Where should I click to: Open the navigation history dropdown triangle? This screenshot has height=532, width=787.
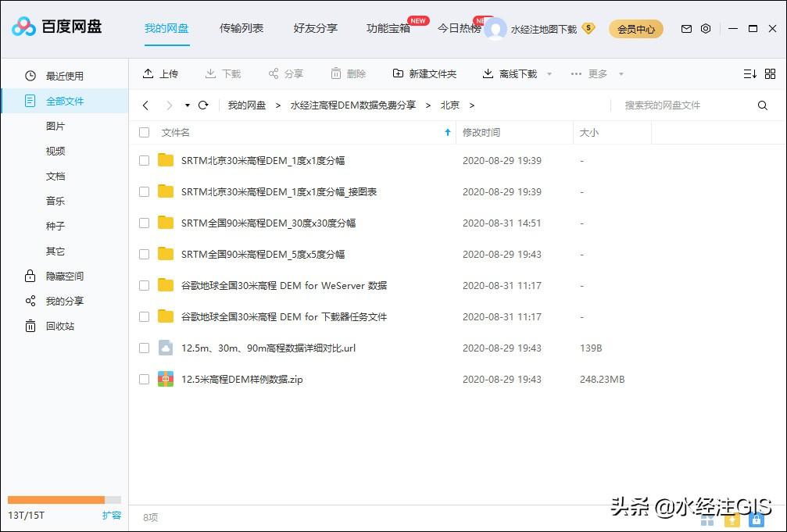coord(188,105)
